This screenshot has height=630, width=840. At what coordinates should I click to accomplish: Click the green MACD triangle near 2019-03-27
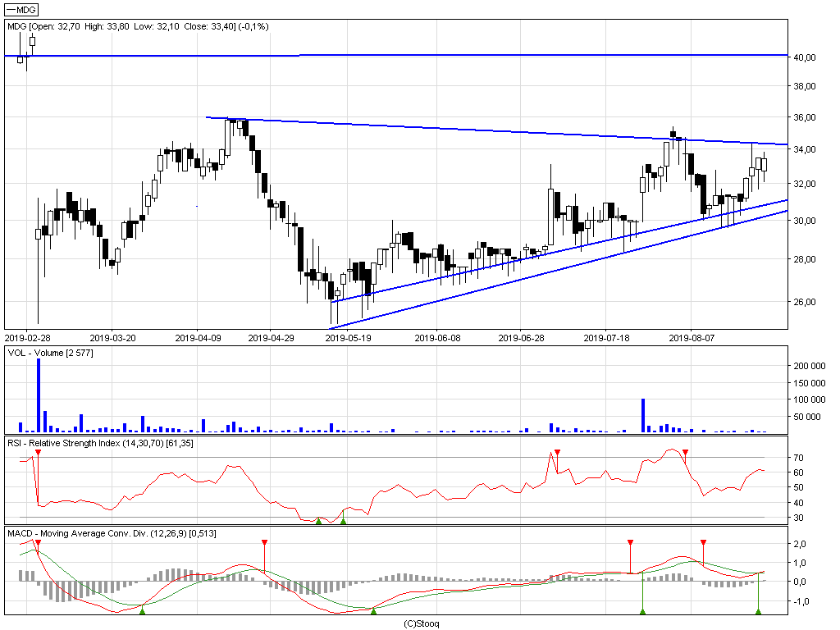pyautogui.click(x=143, y=611)
